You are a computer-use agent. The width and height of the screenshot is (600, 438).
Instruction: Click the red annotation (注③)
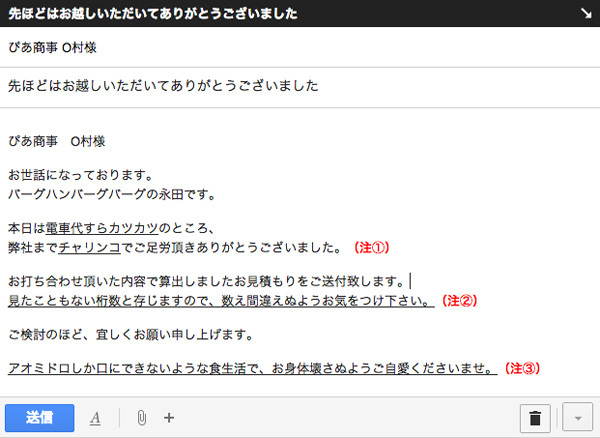tap(523, 368)
